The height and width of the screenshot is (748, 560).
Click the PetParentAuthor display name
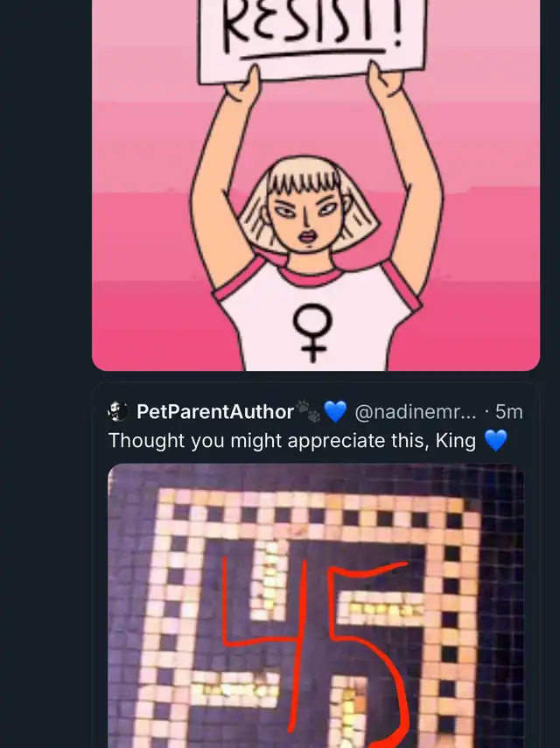[x=215, y=411]
